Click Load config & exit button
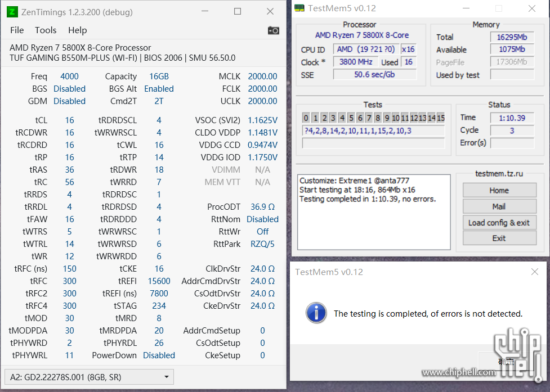This screenshot has width=550, height=392. [499, 223]
